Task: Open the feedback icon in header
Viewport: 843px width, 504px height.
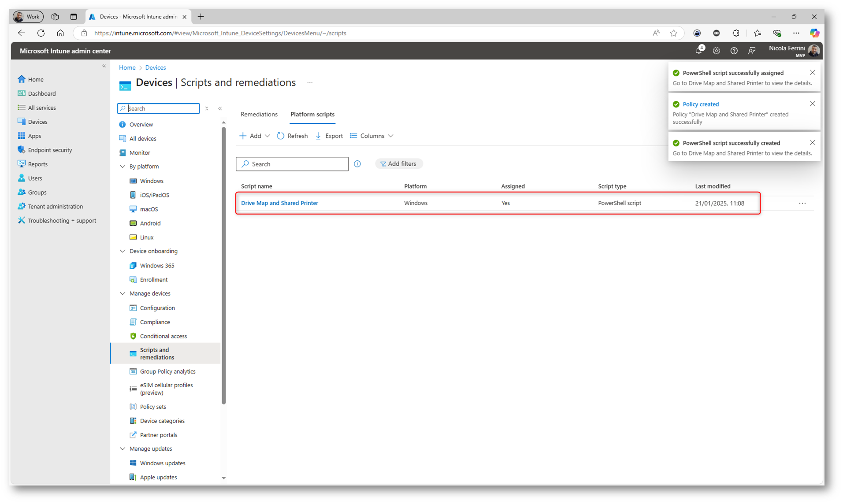Action: 752,51
